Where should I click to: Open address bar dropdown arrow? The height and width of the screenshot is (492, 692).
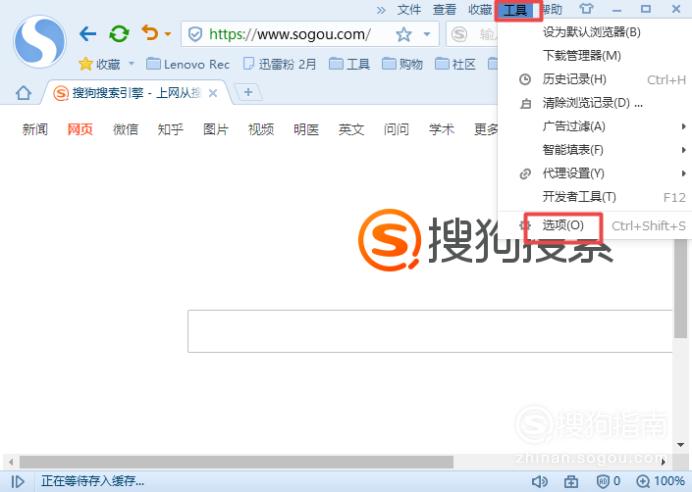click(x=427, y=34)
